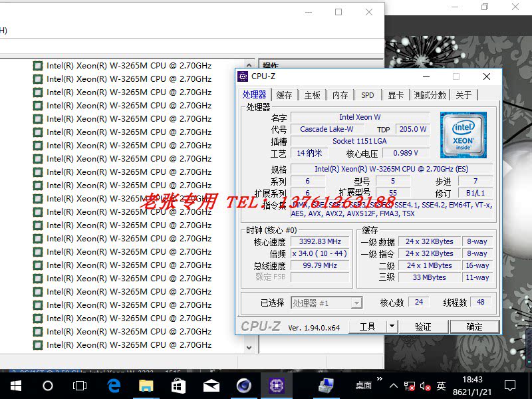Screen dimensions: 532x399
Task: Click the CPU-Z title bar icon
Action: pyautogui.click(x=243, y=76)
